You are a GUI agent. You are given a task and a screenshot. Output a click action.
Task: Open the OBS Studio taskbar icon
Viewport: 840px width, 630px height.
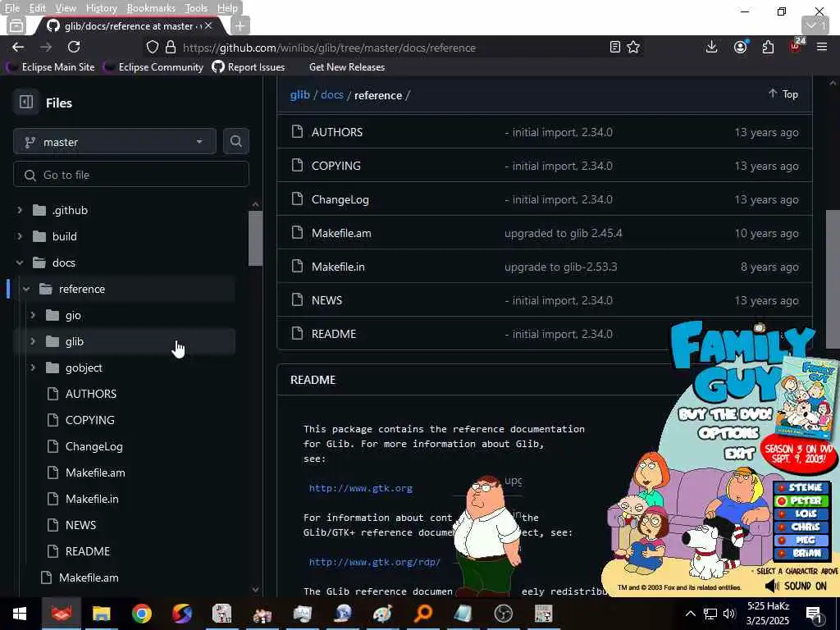(x=503, y=614)
